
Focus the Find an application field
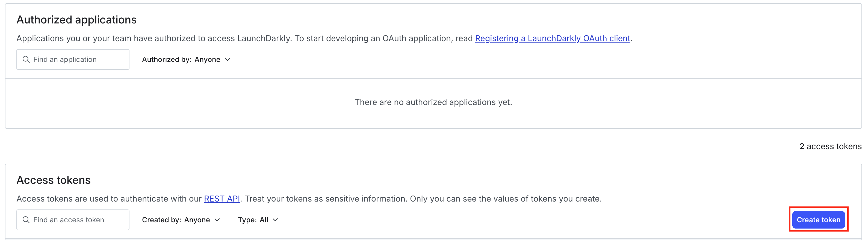point(78,59)
